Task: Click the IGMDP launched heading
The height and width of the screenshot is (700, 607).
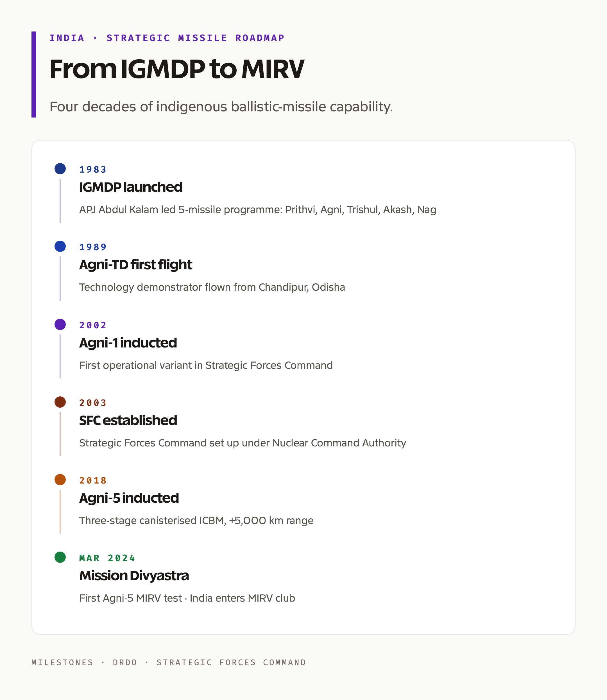Action: point(131,187)
